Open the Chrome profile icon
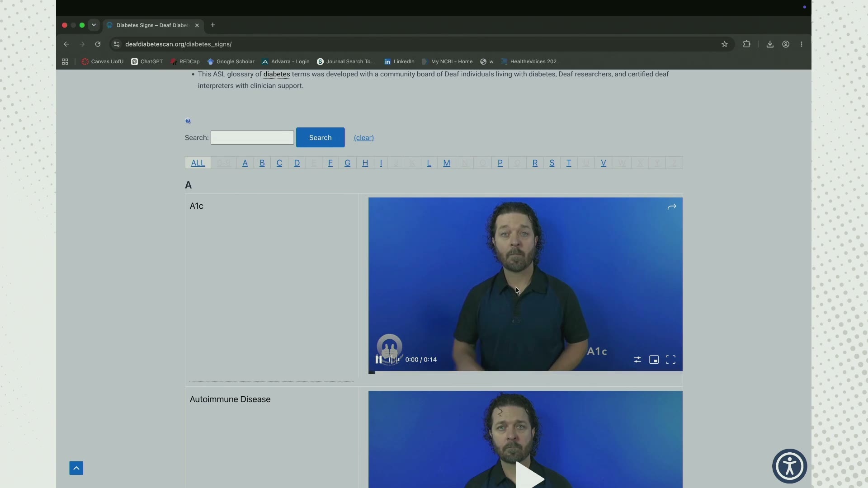Screen dimensions: 868x488 point(786,44)
